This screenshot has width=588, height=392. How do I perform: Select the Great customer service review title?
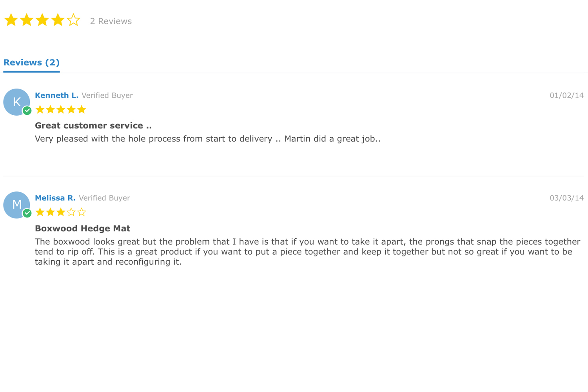(x=93, y=125)
